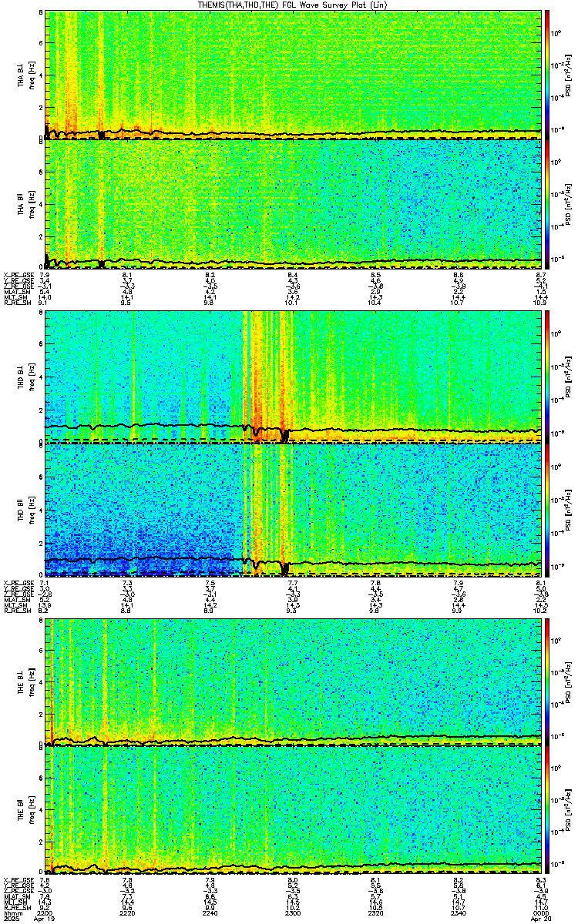Click the hhmm time-format label
The height and width of the screenshot is (924, 578).
click(13, 913)
